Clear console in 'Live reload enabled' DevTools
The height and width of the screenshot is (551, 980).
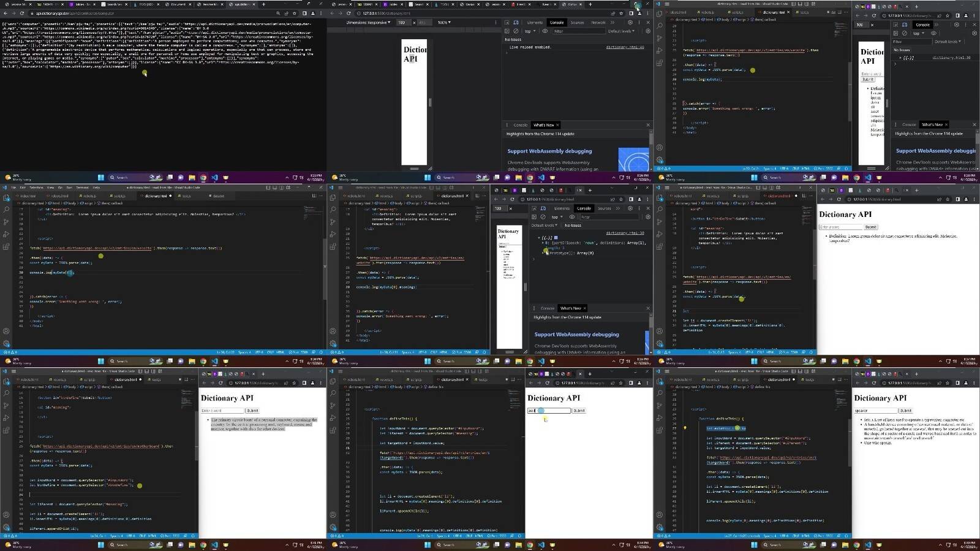516,31
